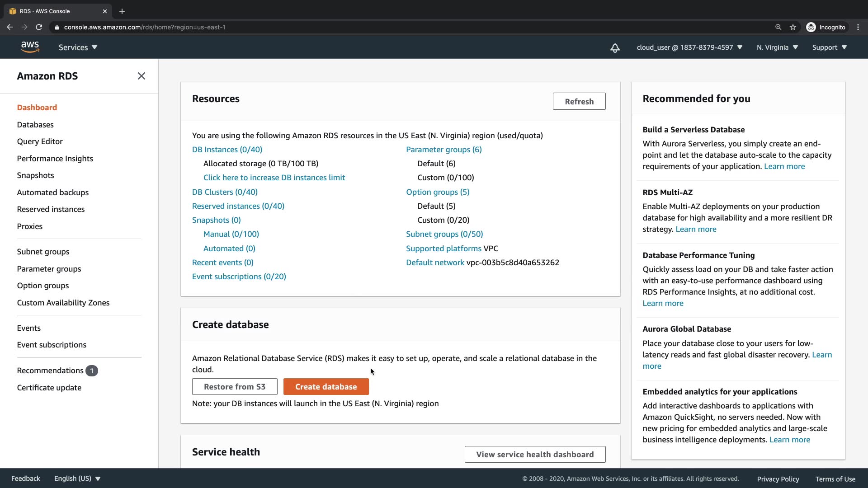Viewport: 868px width, 488px height.
Task: Open the cloud_user account dropdown
Action: 689,47
